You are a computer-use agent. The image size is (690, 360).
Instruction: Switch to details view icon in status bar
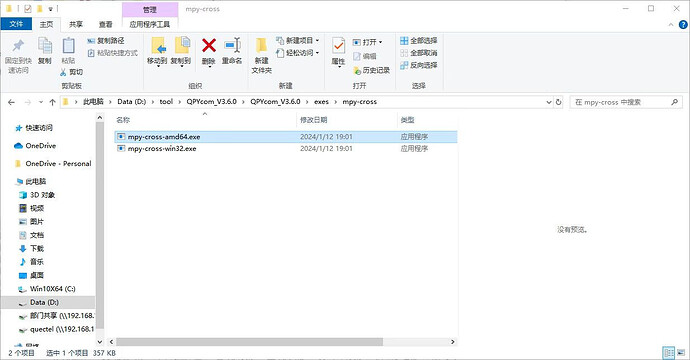[669, 353]
